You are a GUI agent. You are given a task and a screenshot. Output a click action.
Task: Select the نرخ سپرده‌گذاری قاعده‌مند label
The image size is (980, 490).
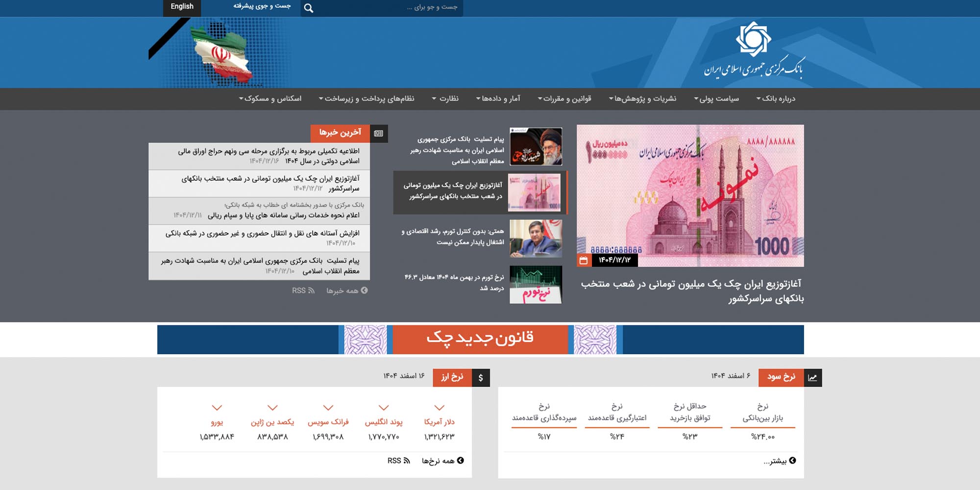(544, 412)
